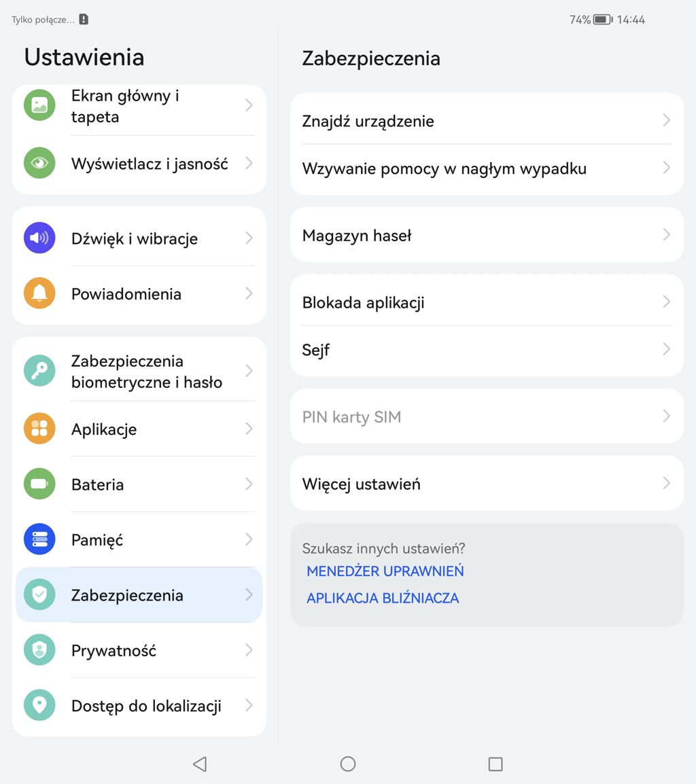Tap the Dźwięk i wibracje speaker icon
This screenshot has height=784, width=696.
click(39, 238)
